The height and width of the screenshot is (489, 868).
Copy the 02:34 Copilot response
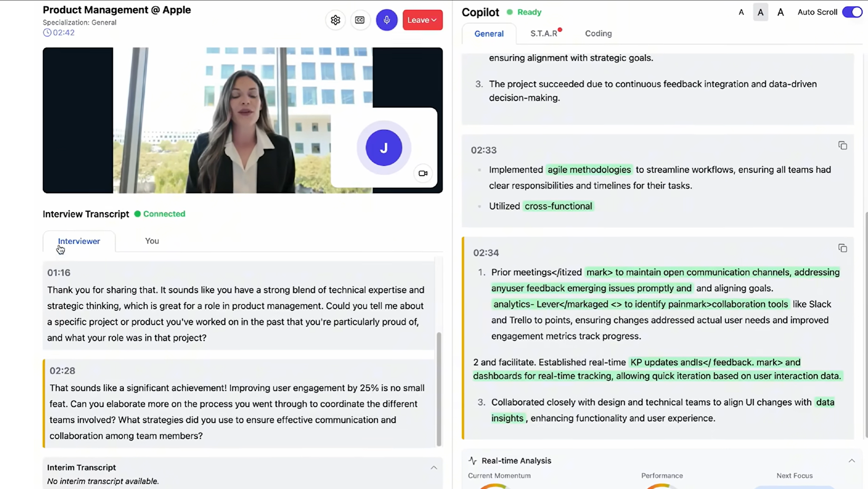[842, 248]
